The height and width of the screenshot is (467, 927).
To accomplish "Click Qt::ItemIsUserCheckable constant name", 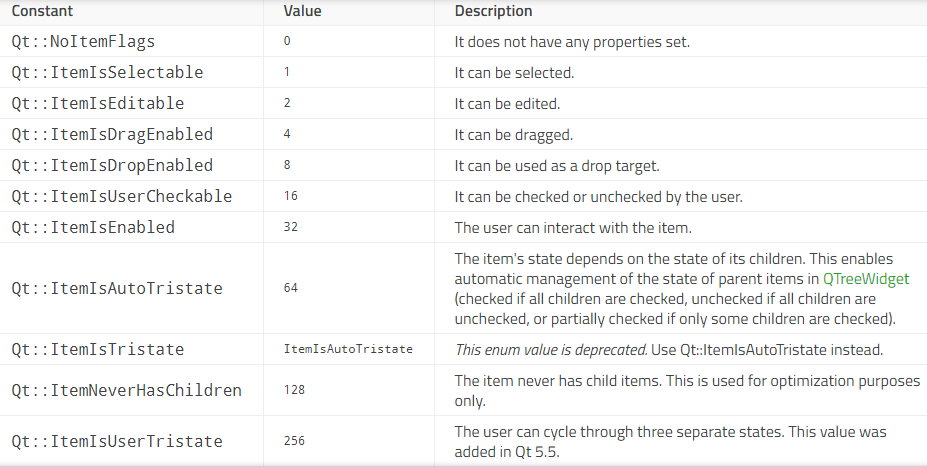I will coord(121,197).
